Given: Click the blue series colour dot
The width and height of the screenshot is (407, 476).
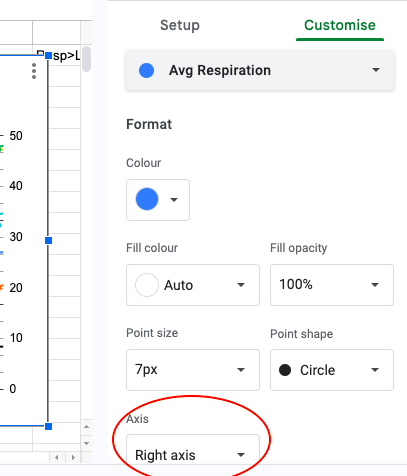Looking at the screenshot, I should (146, 71).
